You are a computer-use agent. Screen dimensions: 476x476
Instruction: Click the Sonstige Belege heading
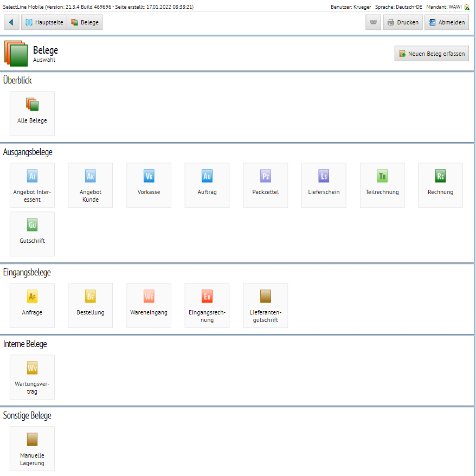(27, 416)
